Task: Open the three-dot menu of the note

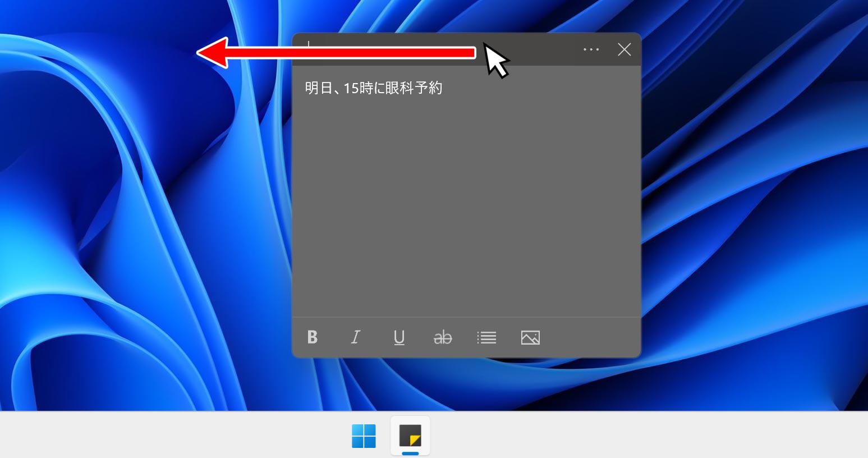Action: [x=591, y=49]
